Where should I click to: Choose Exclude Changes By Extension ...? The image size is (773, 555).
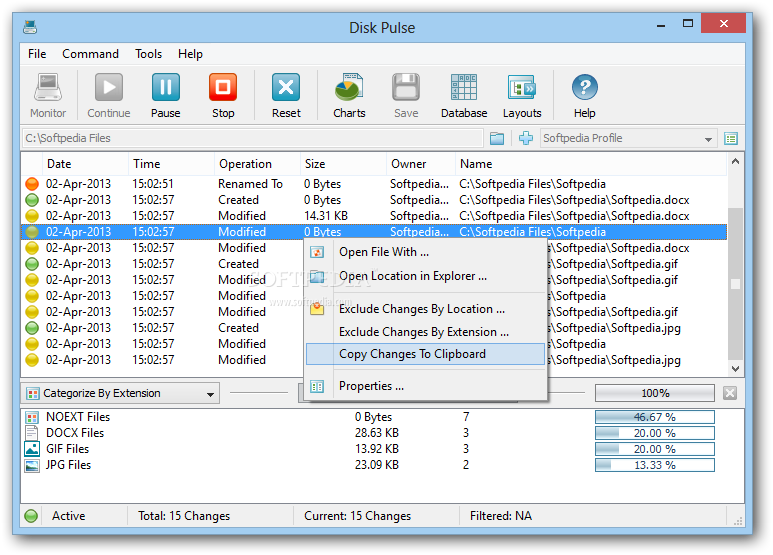coord(426,332)
